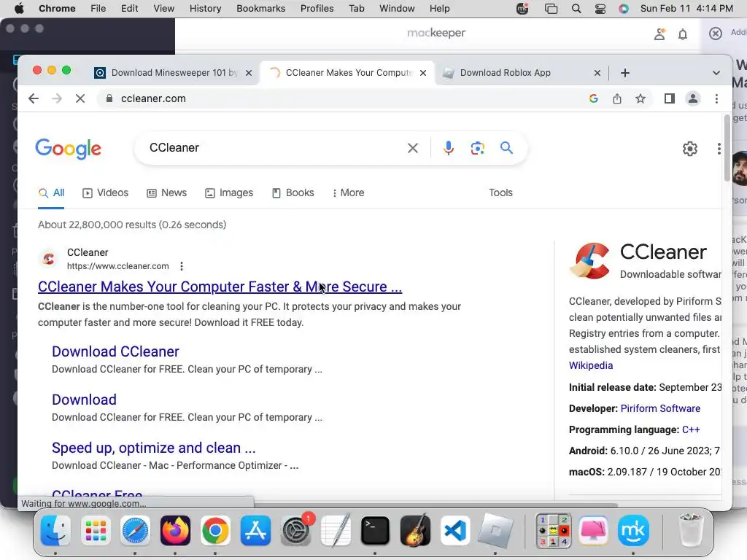Viewport: 747px width, 560px height.
Task: Open MacKeeper notifications bell
Action: (x=683, y=34)
